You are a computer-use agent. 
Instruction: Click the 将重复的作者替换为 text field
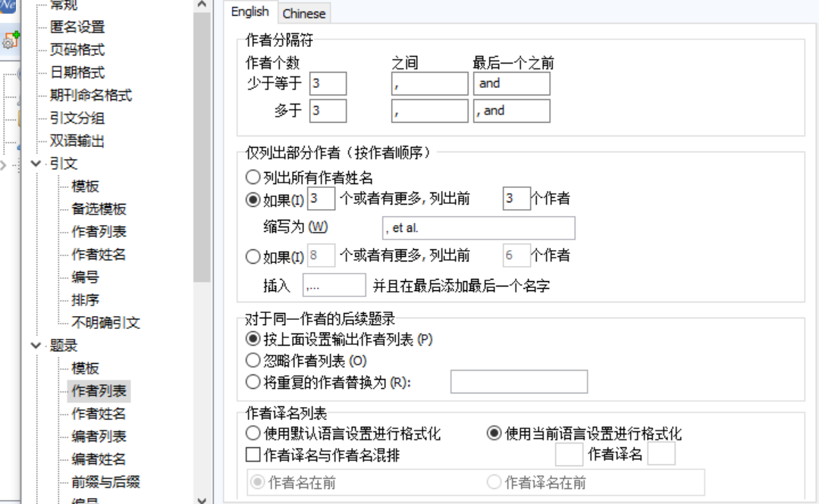pyautogui.click(x=519, y=382)
